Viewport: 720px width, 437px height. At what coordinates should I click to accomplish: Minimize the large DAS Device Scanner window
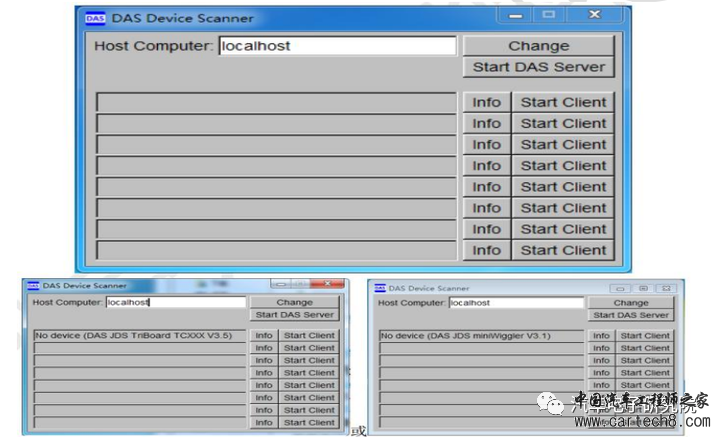pyautogui.click(x=515, y=16)
